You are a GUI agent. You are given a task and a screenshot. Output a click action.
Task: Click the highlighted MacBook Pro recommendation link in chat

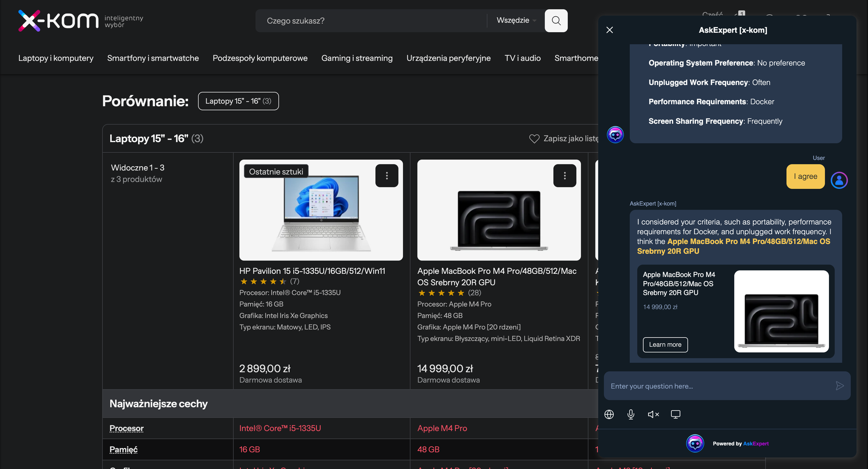point(733,246)
